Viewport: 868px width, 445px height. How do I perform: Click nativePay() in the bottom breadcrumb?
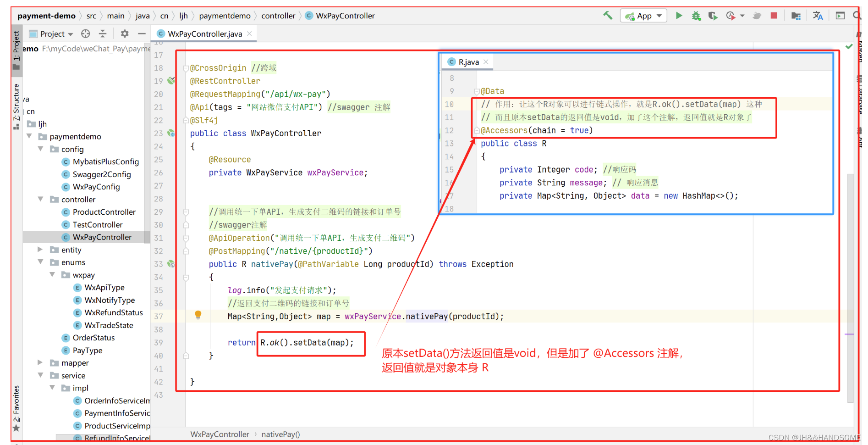280,434
